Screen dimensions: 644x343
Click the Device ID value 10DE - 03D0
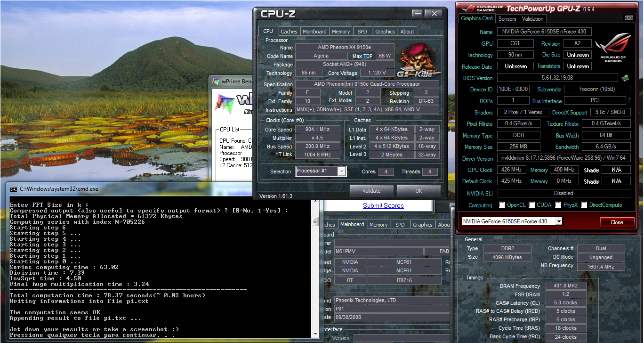click(x=513, y=89)
